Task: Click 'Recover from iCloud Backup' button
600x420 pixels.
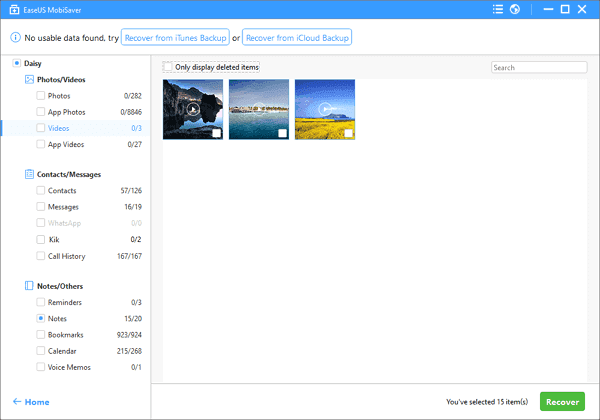Action: 298,38
